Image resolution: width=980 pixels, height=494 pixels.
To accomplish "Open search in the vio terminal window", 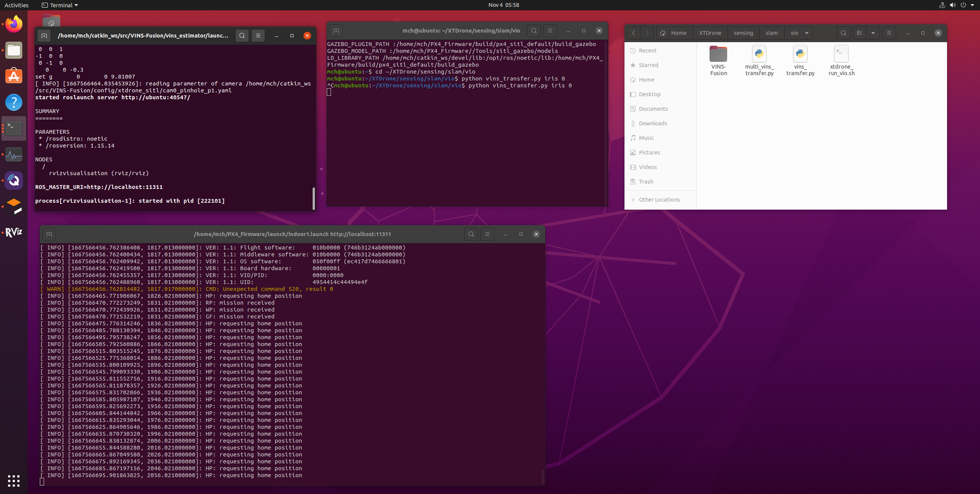I will click(x=534, y=31).
